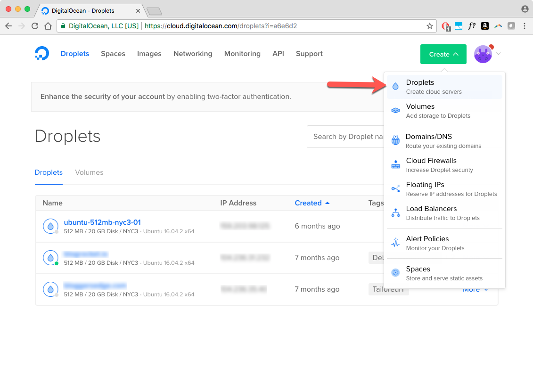Choose Floating IPs from the Create menu

(444, 189)
